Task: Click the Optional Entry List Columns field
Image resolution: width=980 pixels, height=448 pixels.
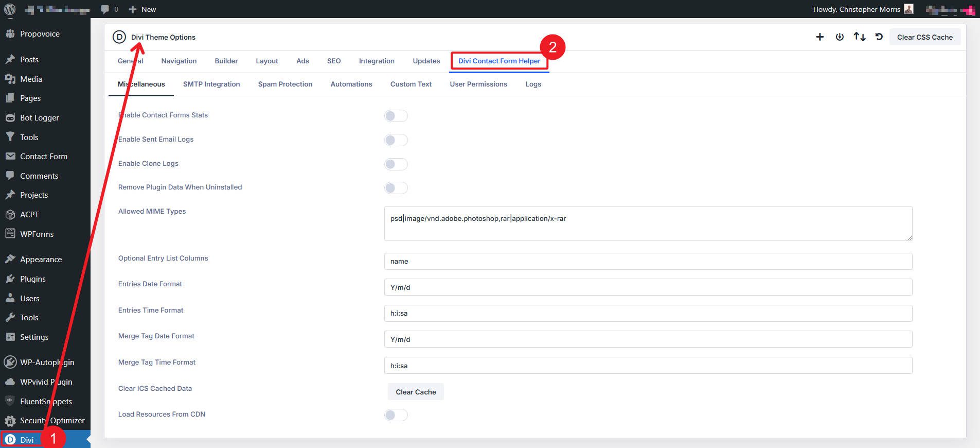Action: coord(648,261)
